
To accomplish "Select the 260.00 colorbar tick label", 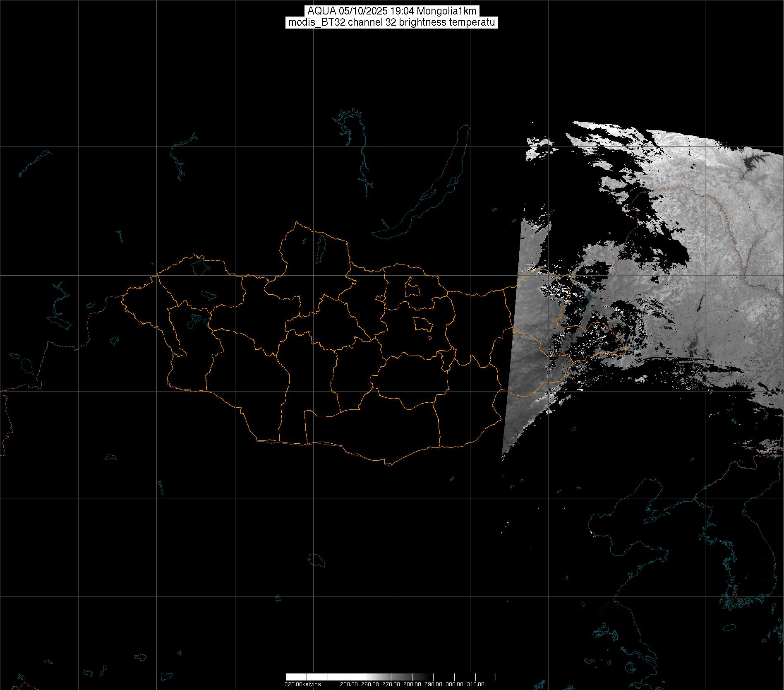I will tap(370, 684).
